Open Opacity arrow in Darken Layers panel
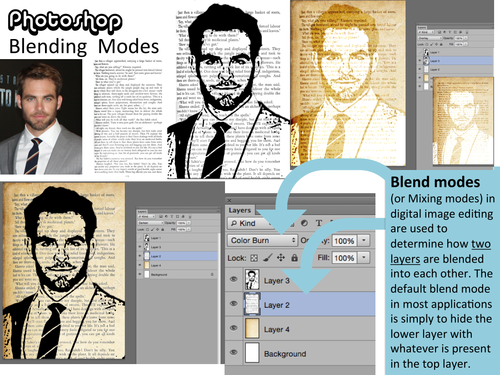500x375 pixels. click(x=189, y=223)
